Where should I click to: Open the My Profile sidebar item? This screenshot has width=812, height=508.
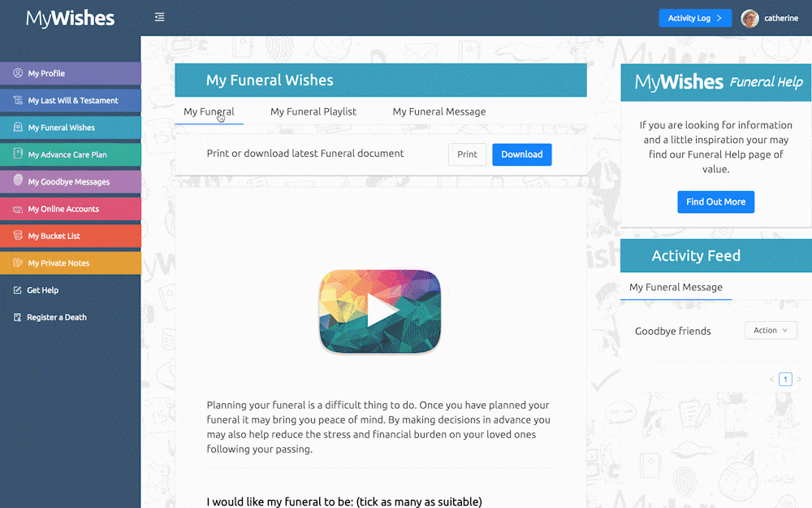click(x=71, y=73)
